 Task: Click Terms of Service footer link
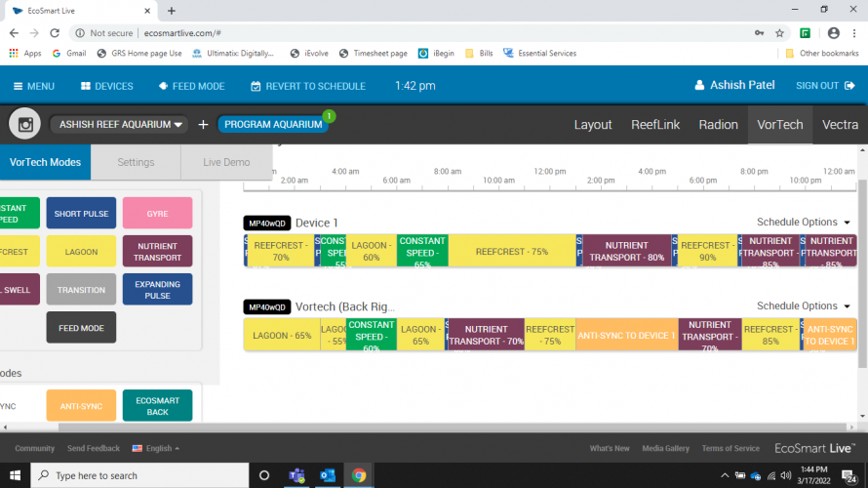(730, 448)
